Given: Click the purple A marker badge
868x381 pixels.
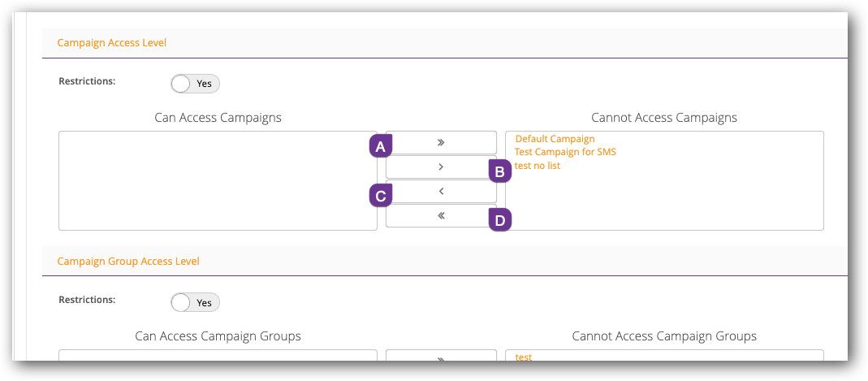Looking at the screenshot, I should (380, 146).
